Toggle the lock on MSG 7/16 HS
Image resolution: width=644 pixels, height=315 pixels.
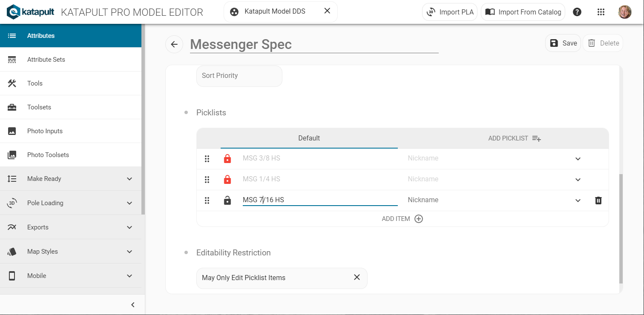(227, 200)
